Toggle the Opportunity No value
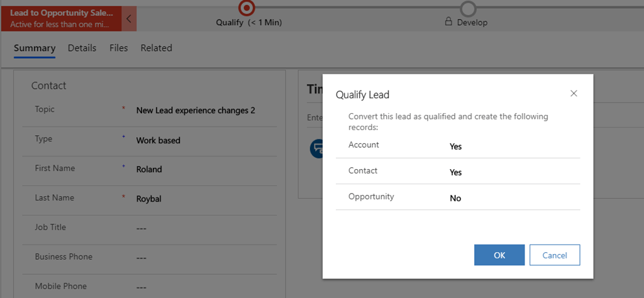This screenshot has width=644, height=298. (455, 198)
